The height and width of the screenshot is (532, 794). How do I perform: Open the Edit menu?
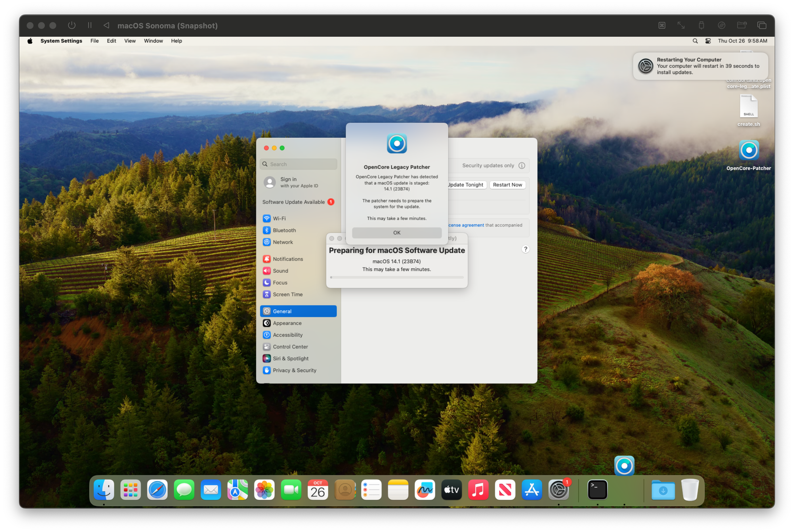coord(111,41)
